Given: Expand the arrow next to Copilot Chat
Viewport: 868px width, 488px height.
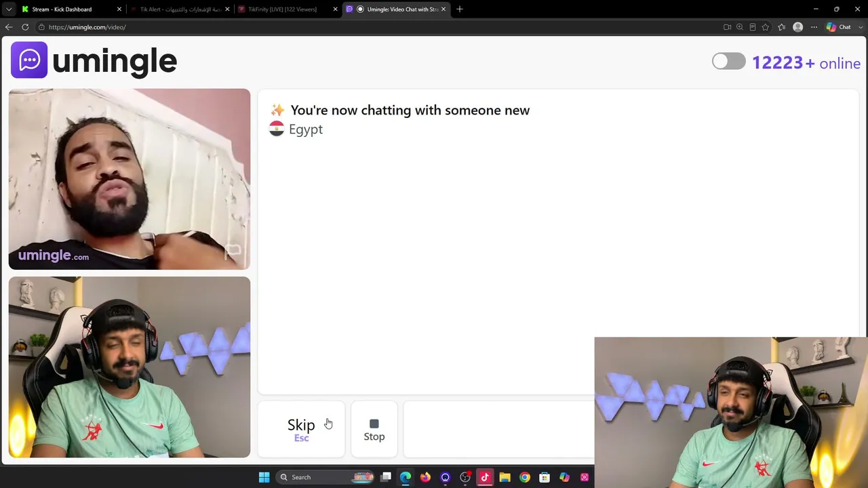Looking at the screenshot, I should click(860, 27).
